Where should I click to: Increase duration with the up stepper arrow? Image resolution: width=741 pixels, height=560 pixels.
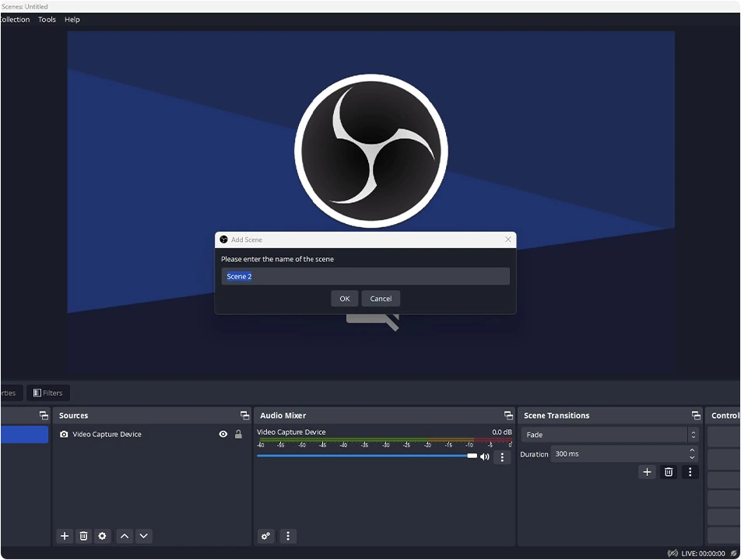click(x=692, y=450)
